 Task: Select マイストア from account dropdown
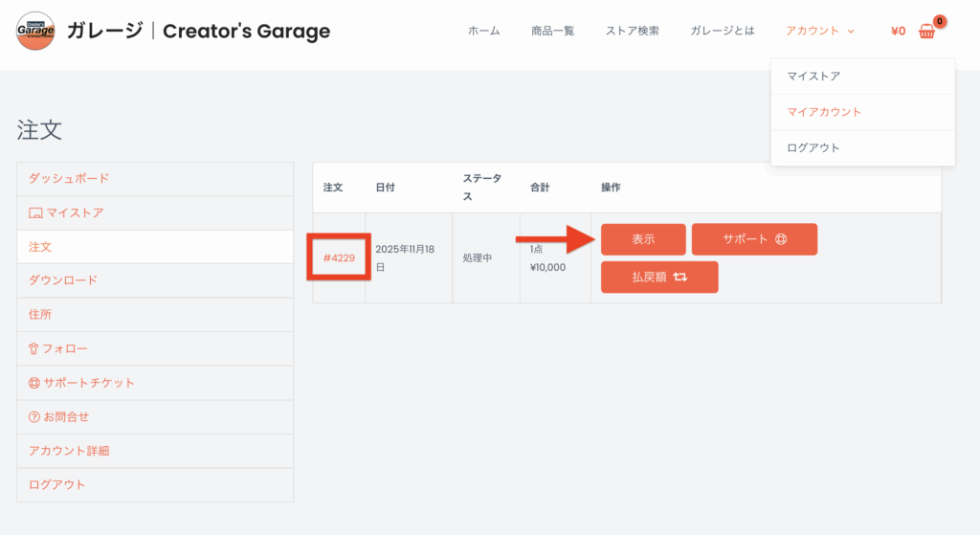(x=813, y=76)
